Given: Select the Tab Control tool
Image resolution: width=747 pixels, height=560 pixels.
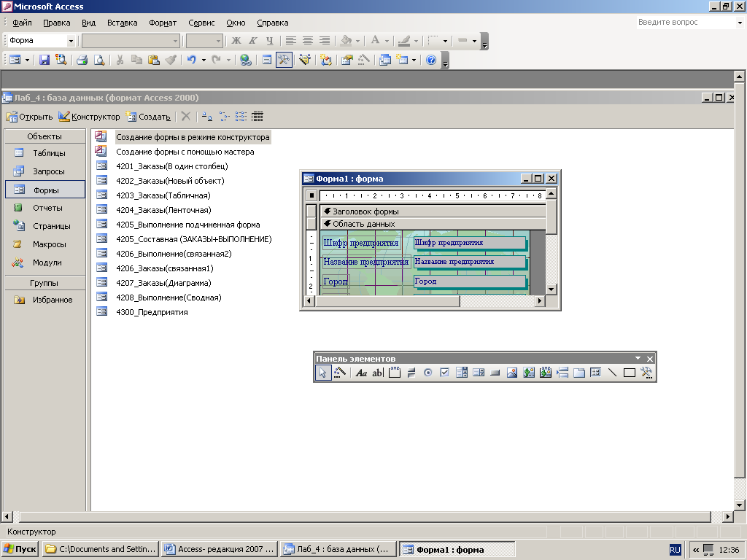Looking at the screenshot, I should pyautogui.click(x=579, y=373).
